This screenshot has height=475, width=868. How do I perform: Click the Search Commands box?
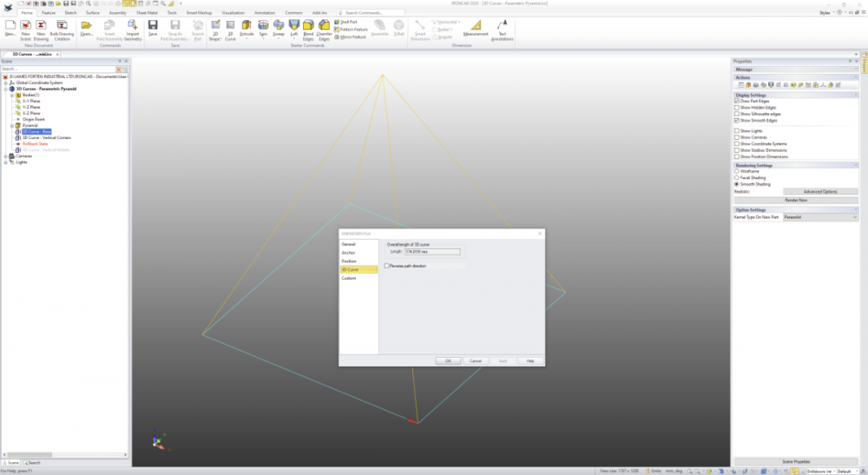[x=370, y=13]
